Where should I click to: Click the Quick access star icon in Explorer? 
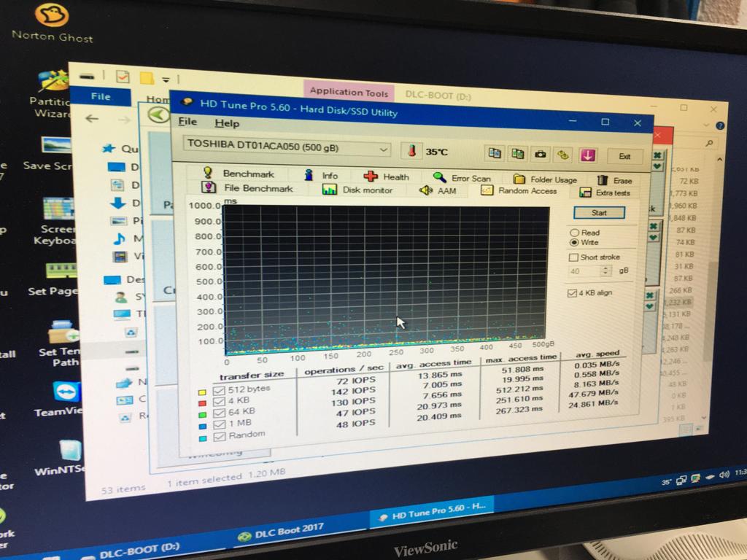point(109,149)
